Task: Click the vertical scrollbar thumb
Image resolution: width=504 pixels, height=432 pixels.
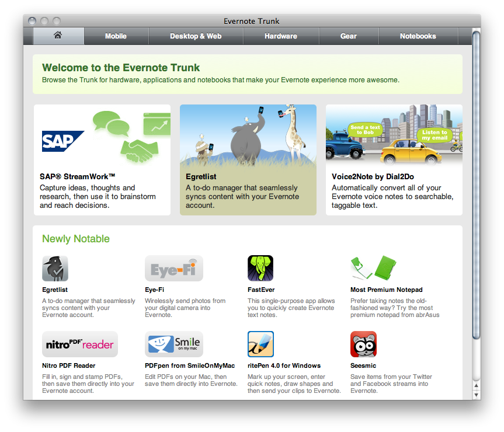Action: [477, 184]
